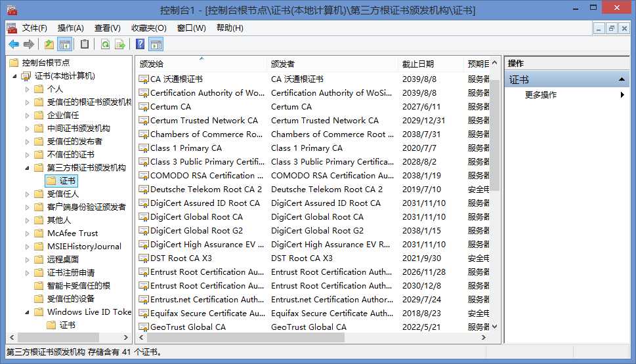Viewport: 636px width, 364px height.
Task: Select the 受信任人 tree node
Action: click(x=63, y=193)
